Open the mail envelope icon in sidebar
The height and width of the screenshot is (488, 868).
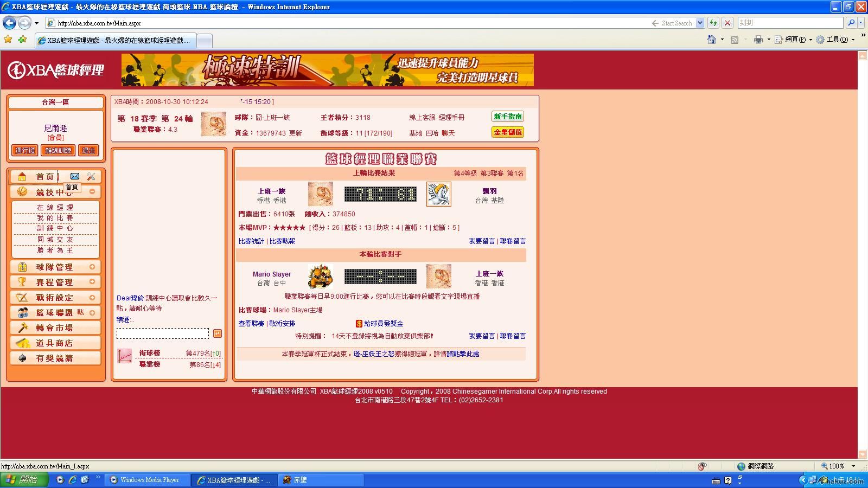(x=75, y=176)
